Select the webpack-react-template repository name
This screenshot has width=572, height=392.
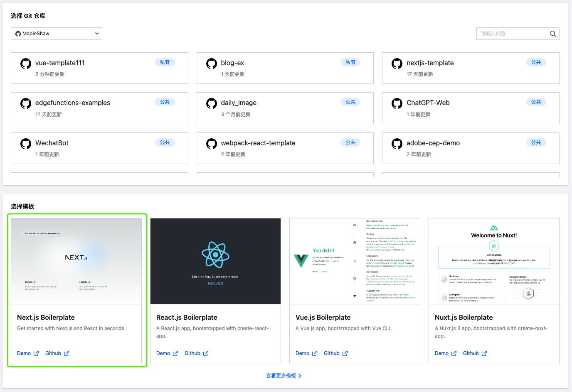[258, 143]
